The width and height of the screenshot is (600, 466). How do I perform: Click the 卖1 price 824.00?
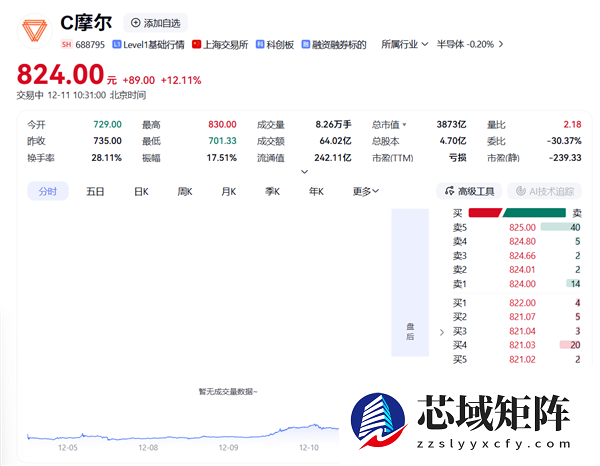(522, 284)
